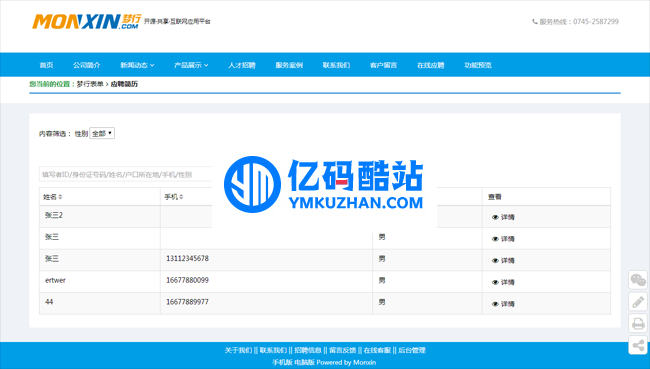
Task: Click 梦行表单 in the breadcrumb
Action: [x=90, y=84]
